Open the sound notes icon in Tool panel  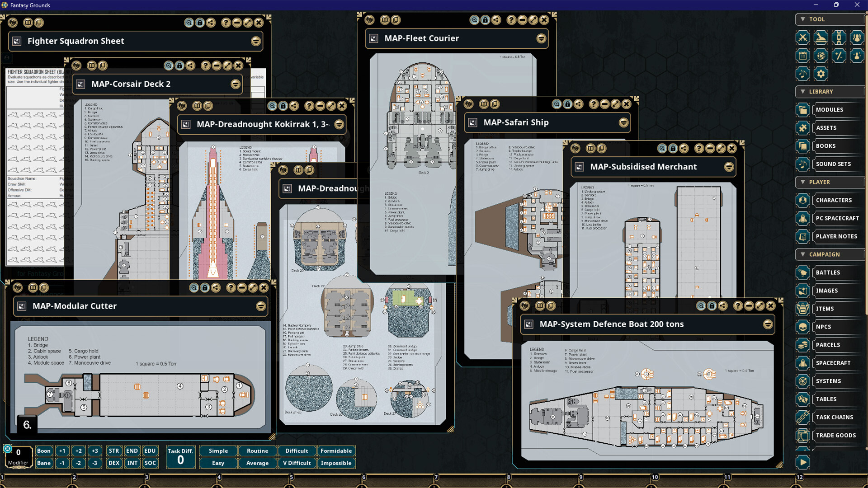pyautogui.click(x=803, y=74)
